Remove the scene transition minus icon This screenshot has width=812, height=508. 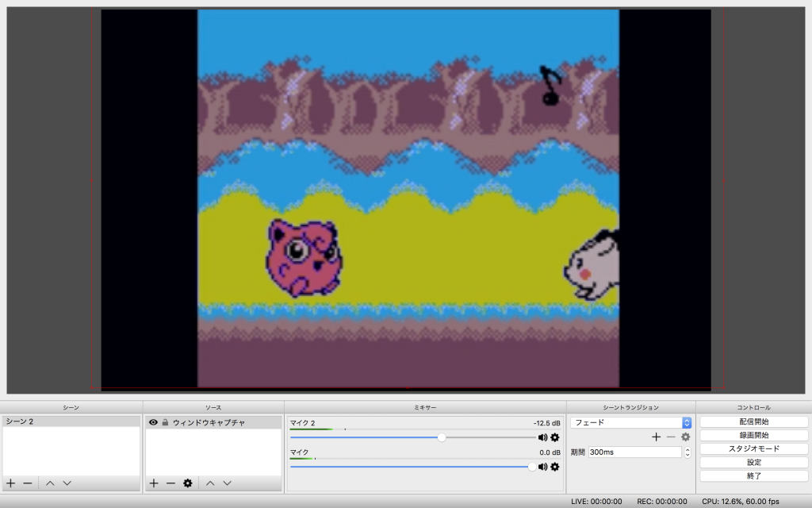(x=671, y=437)
